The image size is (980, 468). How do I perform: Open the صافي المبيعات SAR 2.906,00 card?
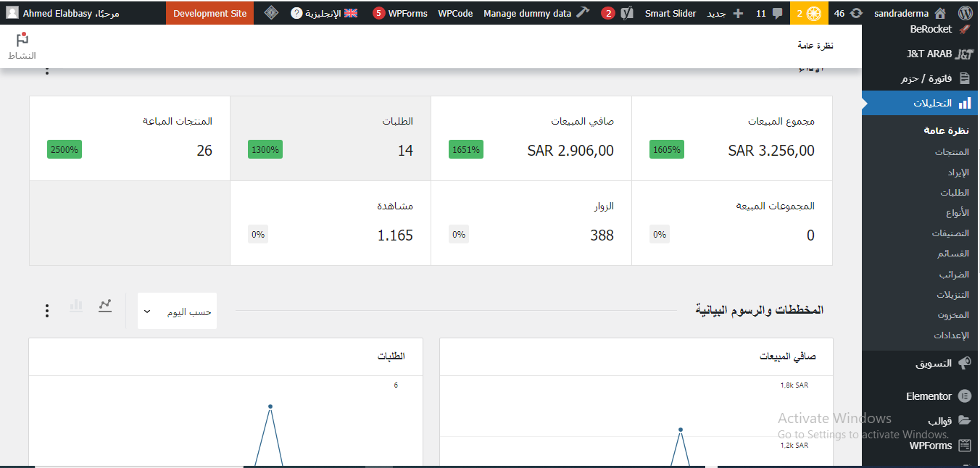[531, 138]
